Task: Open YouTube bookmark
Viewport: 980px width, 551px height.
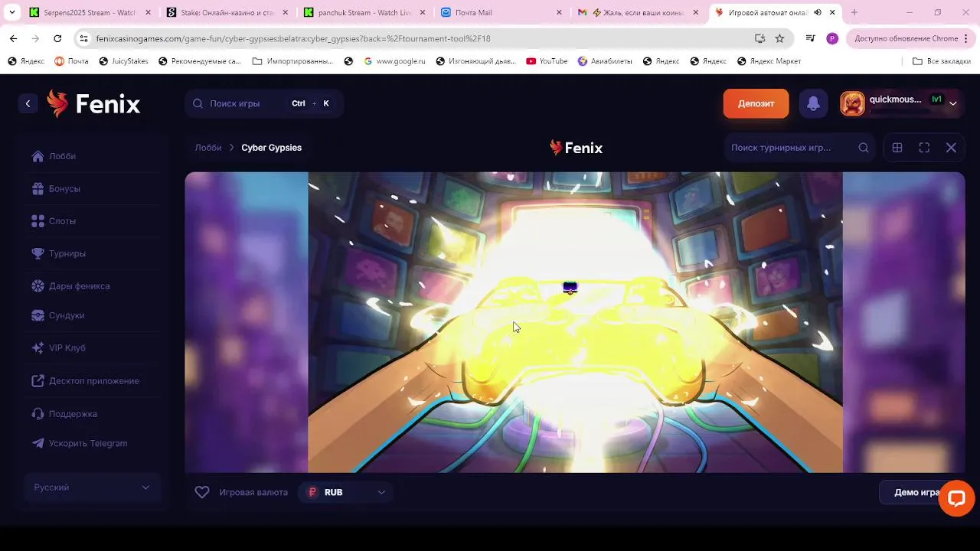Action: [x=547, y=61]
